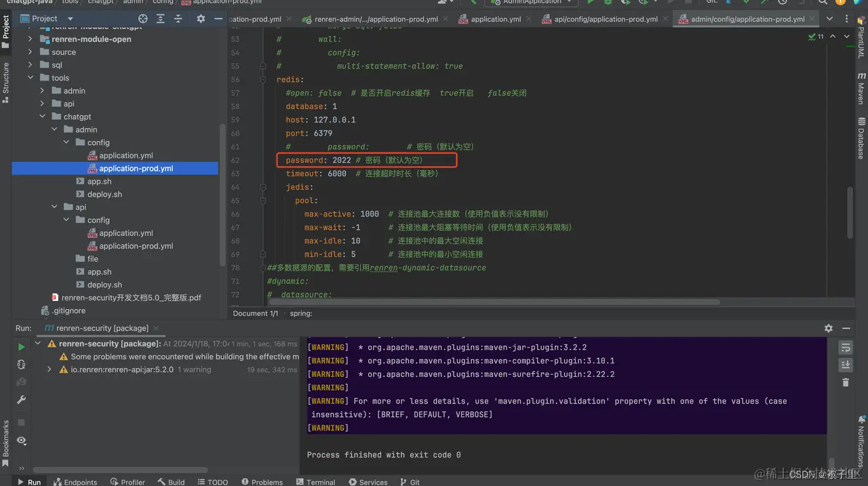Fold the redis block in editor gutter
The height and width of the screenshot is (486, 868).
[263, 80]
